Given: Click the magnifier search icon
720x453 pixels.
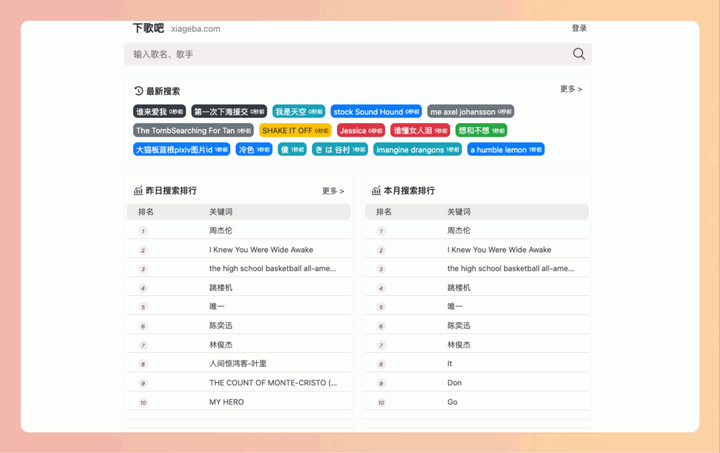Looking at the screenshot, I should click(579, 54).
